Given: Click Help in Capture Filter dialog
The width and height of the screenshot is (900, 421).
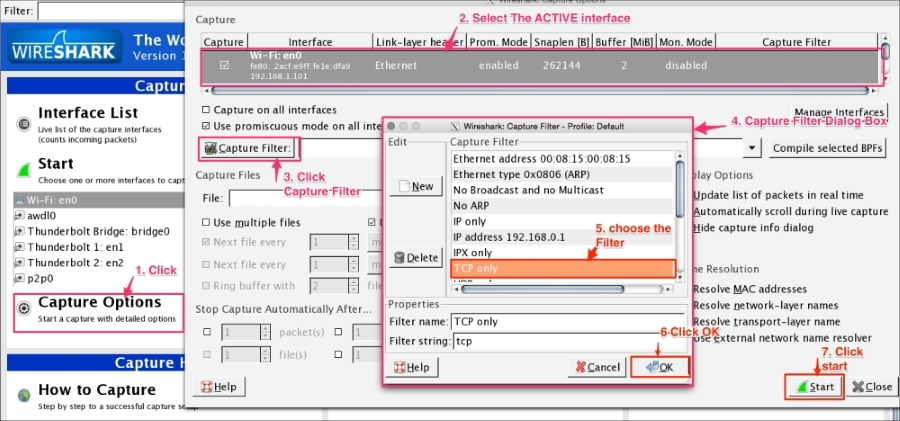Looking at the screenshot, I should (x=412, y=367).
